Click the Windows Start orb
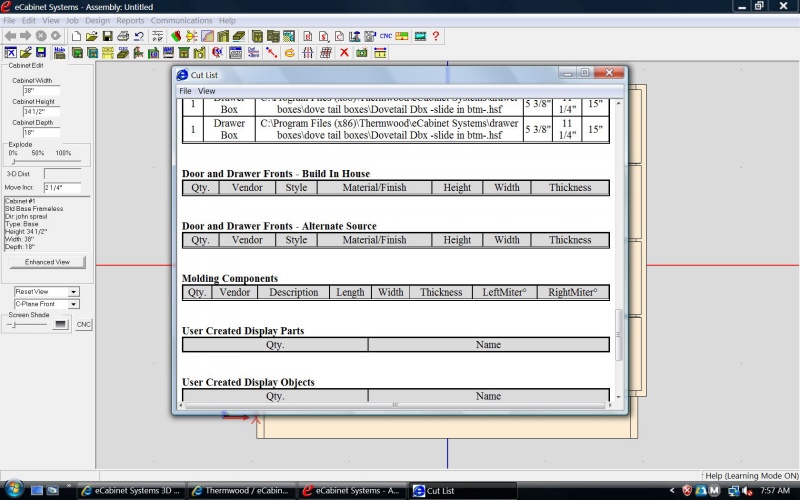Screen dimensions: 800x500 point(13,489)
